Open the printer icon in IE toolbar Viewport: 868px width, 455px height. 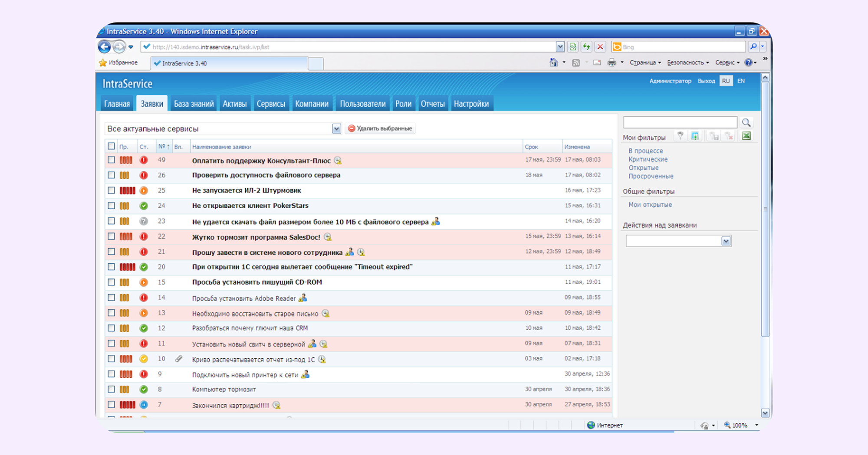tap(612, 63)
